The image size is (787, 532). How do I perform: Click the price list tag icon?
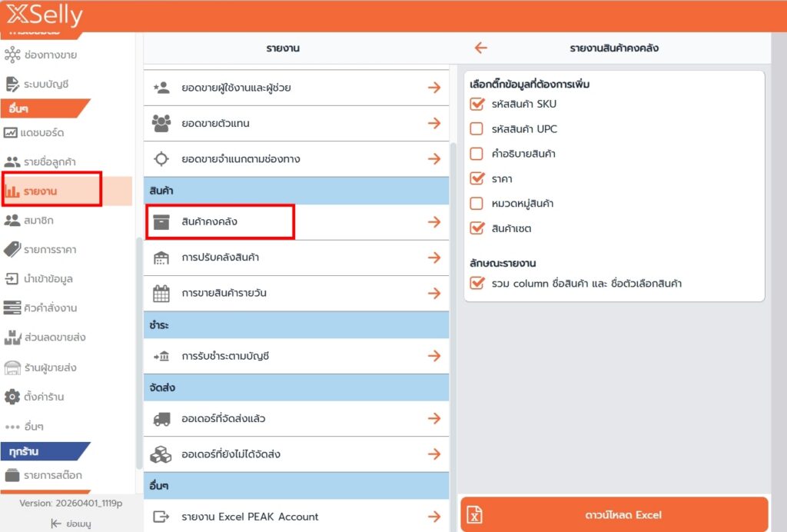pos(12,249)
